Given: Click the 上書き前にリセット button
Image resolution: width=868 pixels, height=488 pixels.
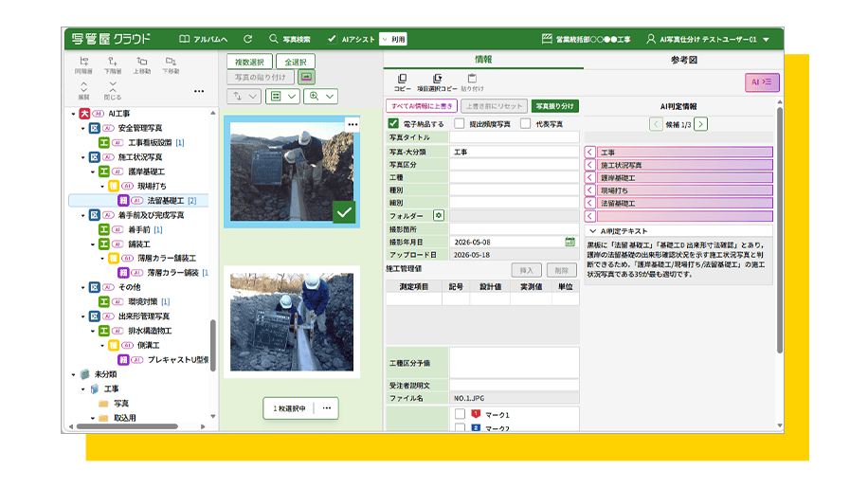Looking at the screenshot, I should click(x=494, y=106).
